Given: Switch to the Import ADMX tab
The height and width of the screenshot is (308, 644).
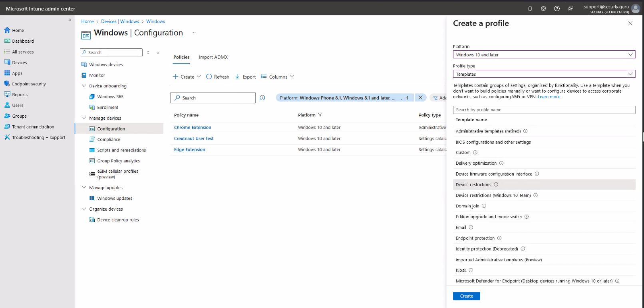Looking at the screenshot, I should (x=213, y=57).
